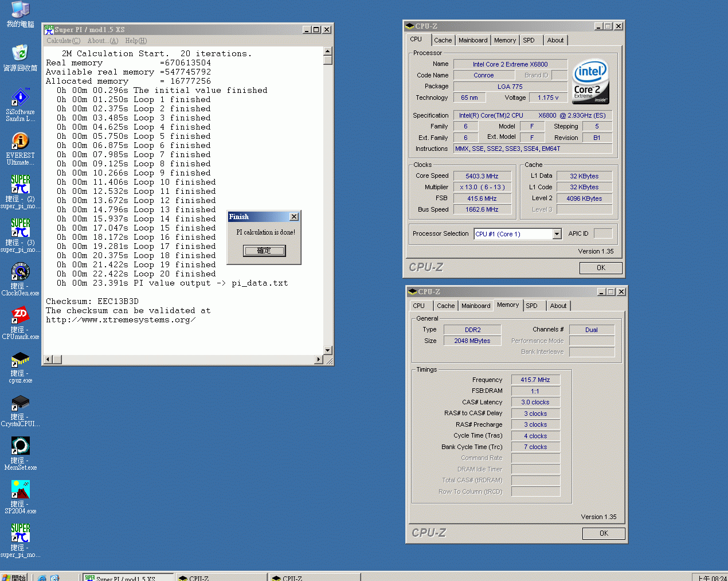Click the Internet Explorer quick launch icon
728x581 pixels.
click(42, 578)
